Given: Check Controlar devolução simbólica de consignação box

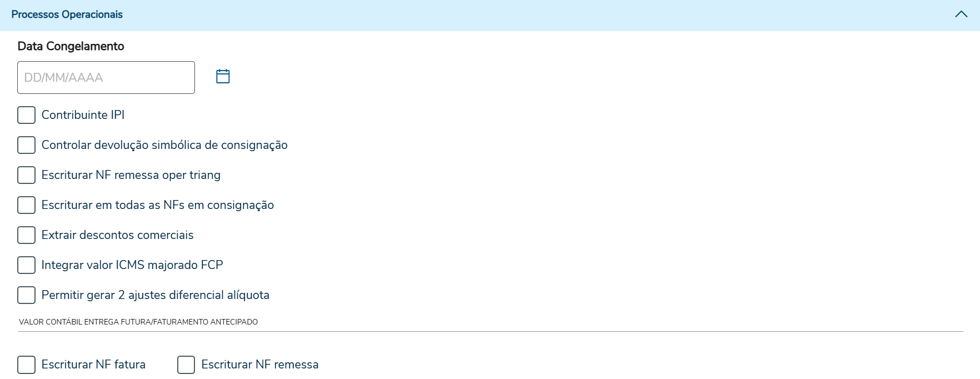Looking at the screenshot, I should (26, 145).
